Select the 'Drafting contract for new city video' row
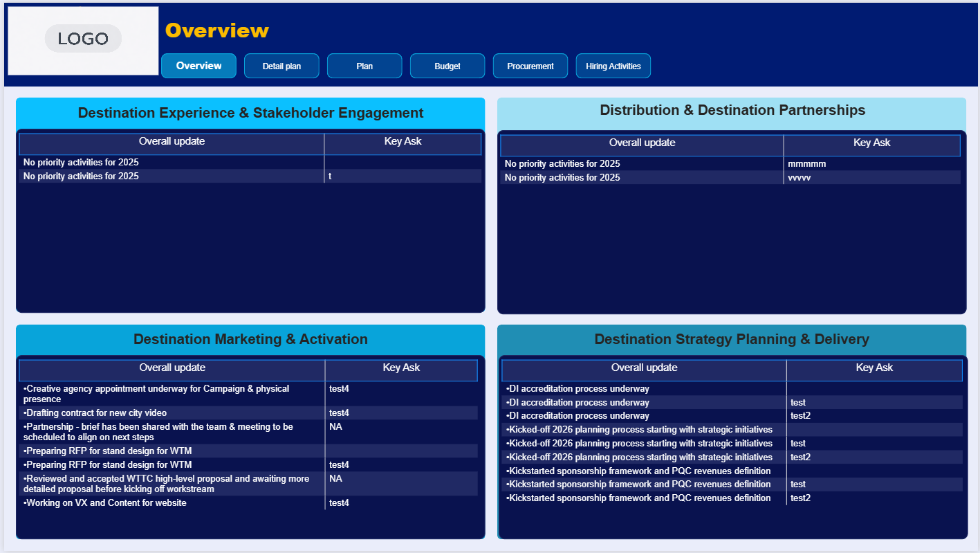Viewport: 980px width, 553px height. coord(95,413)
